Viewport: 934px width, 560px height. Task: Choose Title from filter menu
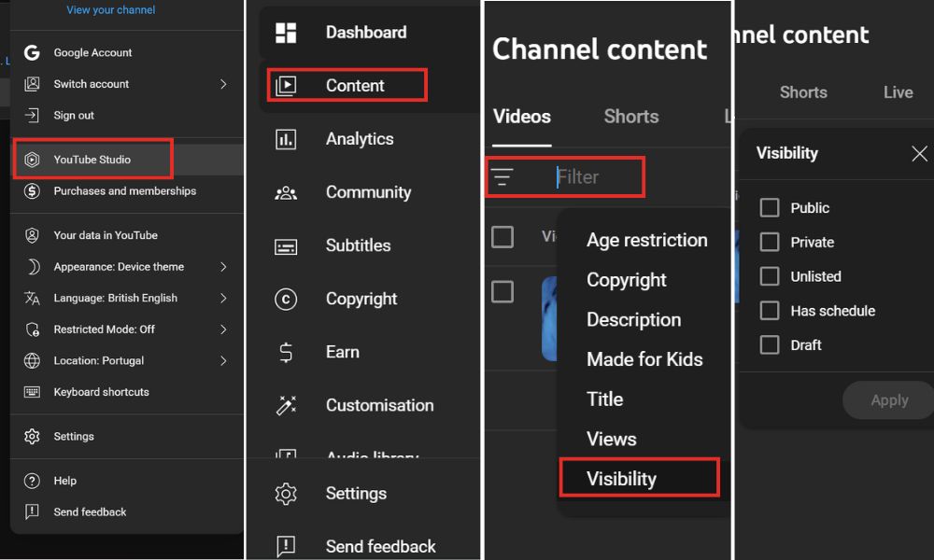(x=604, y=399)
